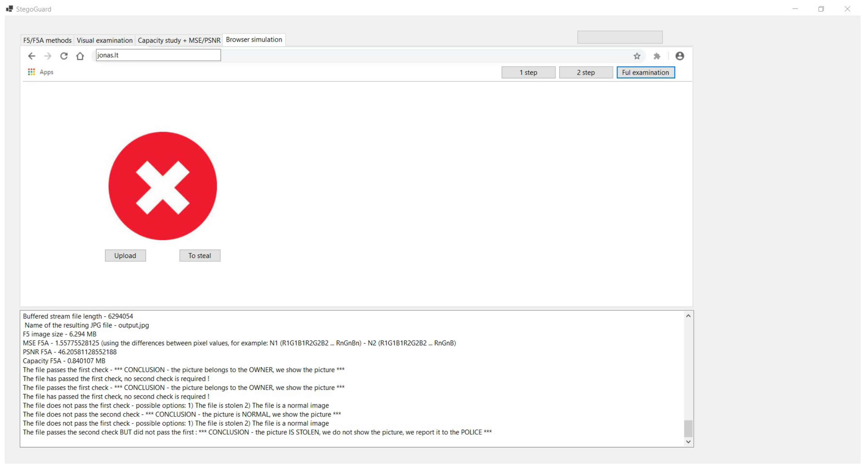Image resolution: width=868 pixels, height=470 pixels.
Task: Switch to F5/F5A methods tab
Action: [47, 40]
